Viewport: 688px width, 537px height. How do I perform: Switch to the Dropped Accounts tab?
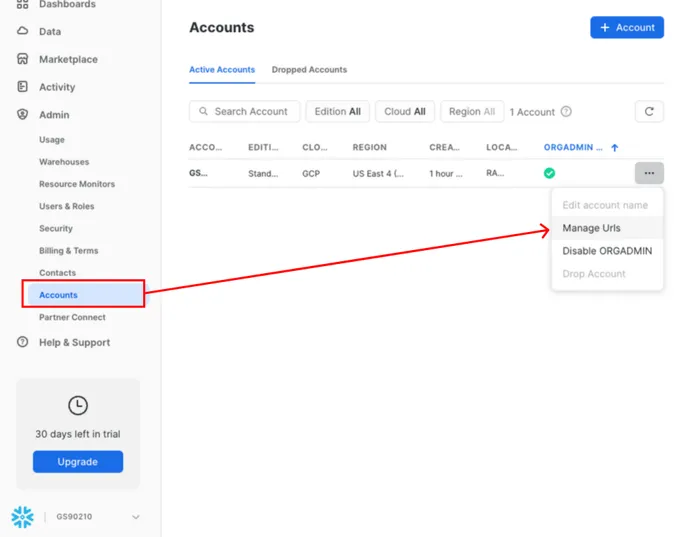[x=309, y=70]
